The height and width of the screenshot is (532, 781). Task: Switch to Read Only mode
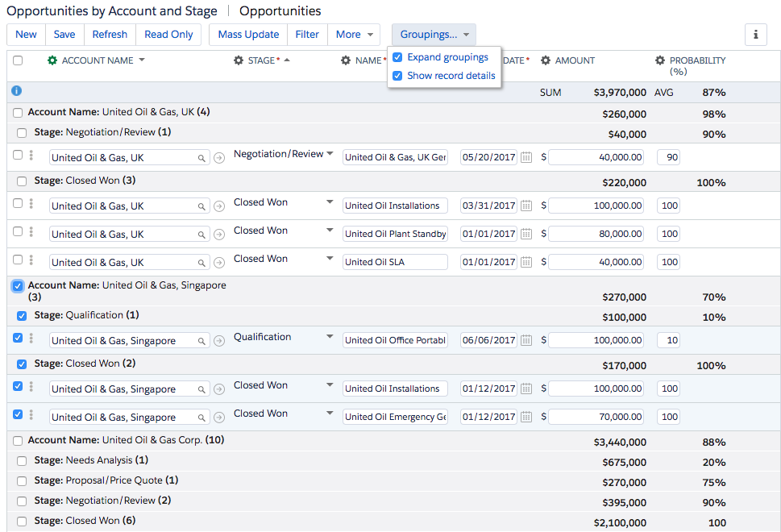(168, 35)
